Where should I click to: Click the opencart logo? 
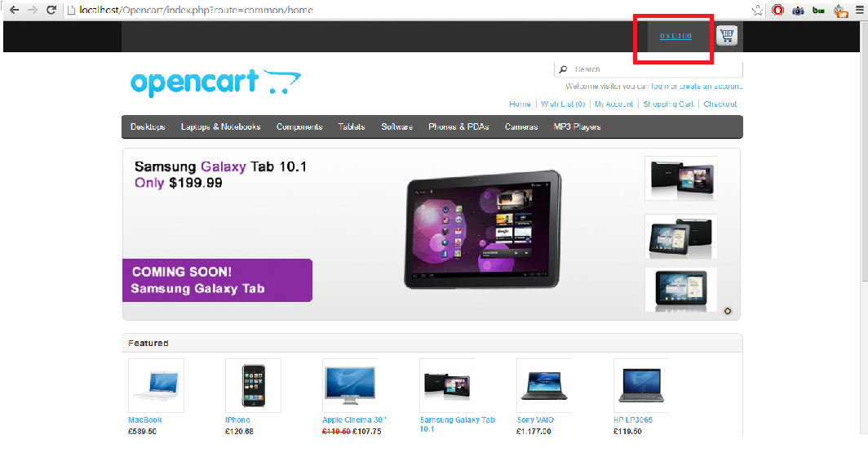point(215,83)
